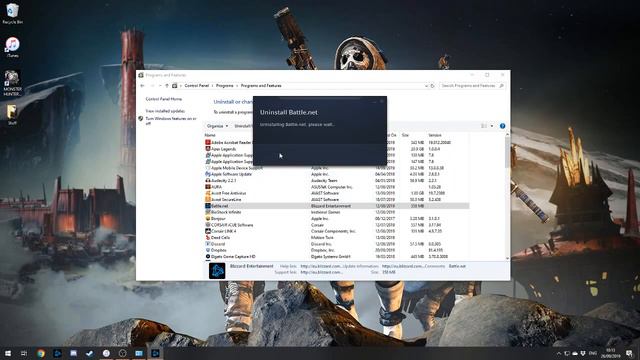640x360 pixels.
Task: Select Avast Free Antivirus entry
Action: point(337,193)
